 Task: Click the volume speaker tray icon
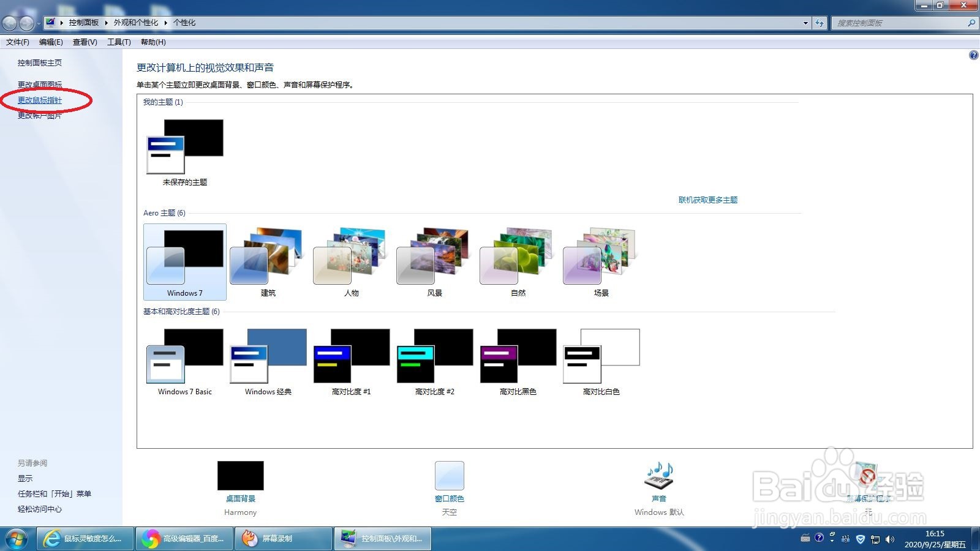[x=890, y=539]
